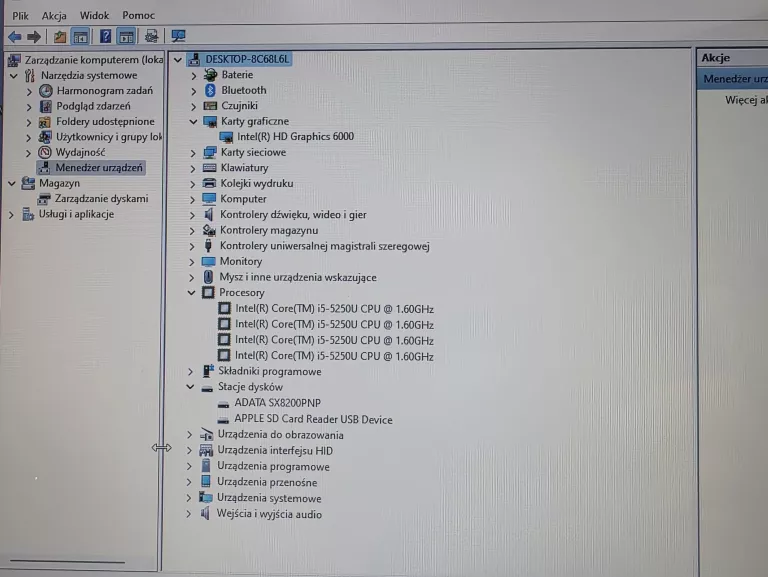This screenshot has height=577, width=768.
Task: Click the Up one level toolbar icon
Action: pyautogui.click(x=60, y=36)
